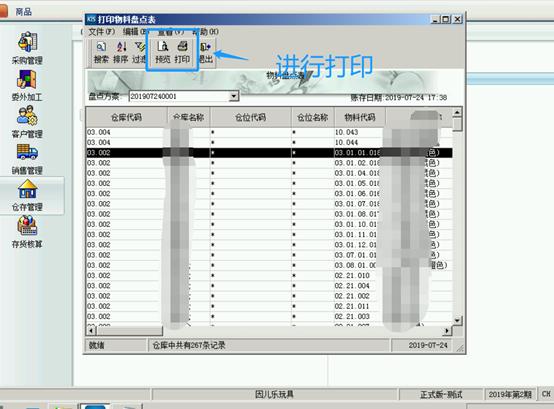The image size is (554, 409).
Task: Click the 物料代码 column header
Action: point(360,117)
